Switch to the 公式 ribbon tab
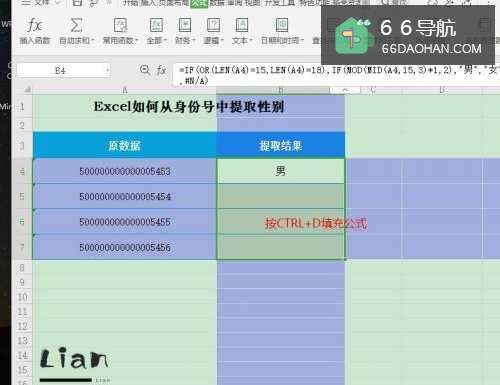The image size is (500, 385). pyautogui.click(x=199, y=3)
